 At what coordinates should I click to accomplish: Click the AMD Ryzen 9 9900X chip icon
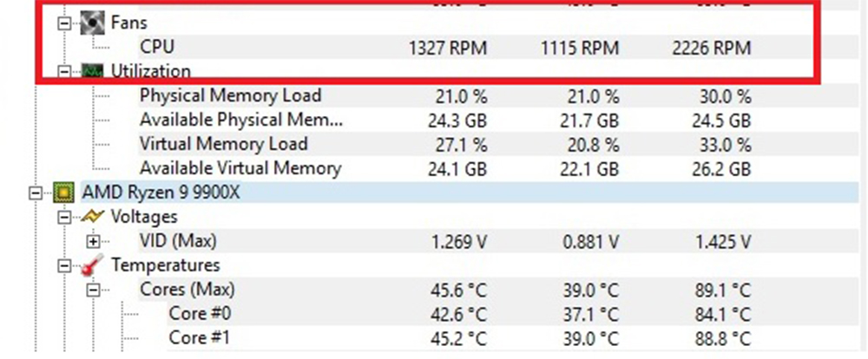pos(63,192)
